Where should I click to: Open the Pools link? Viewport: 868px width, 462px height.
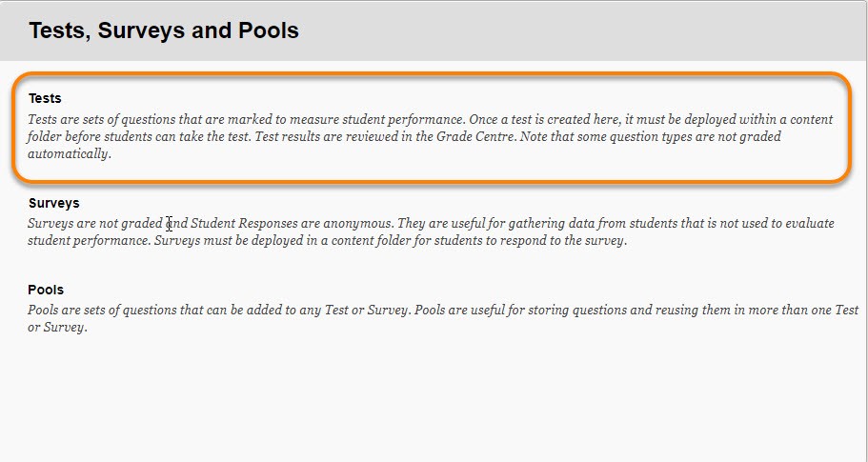point(46,290)
